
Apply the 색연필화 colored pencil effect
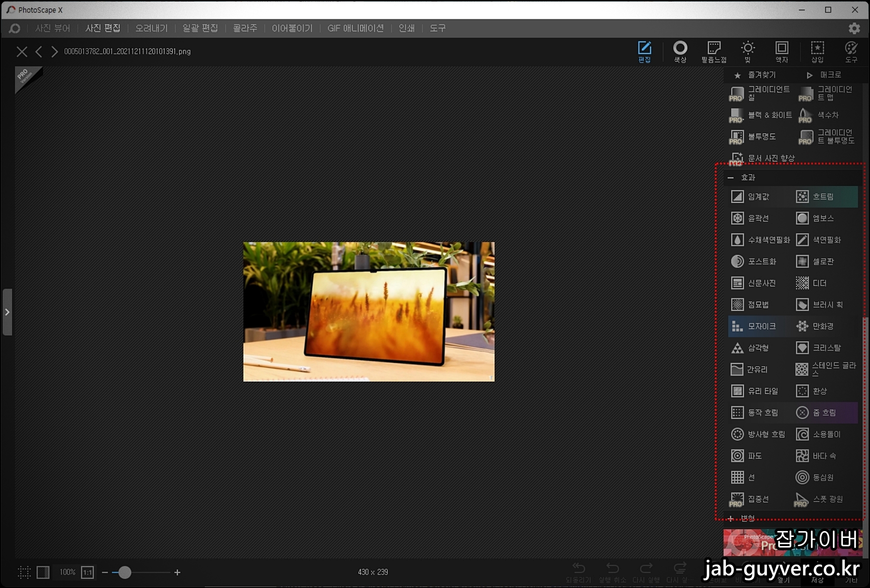pos(826,240)
